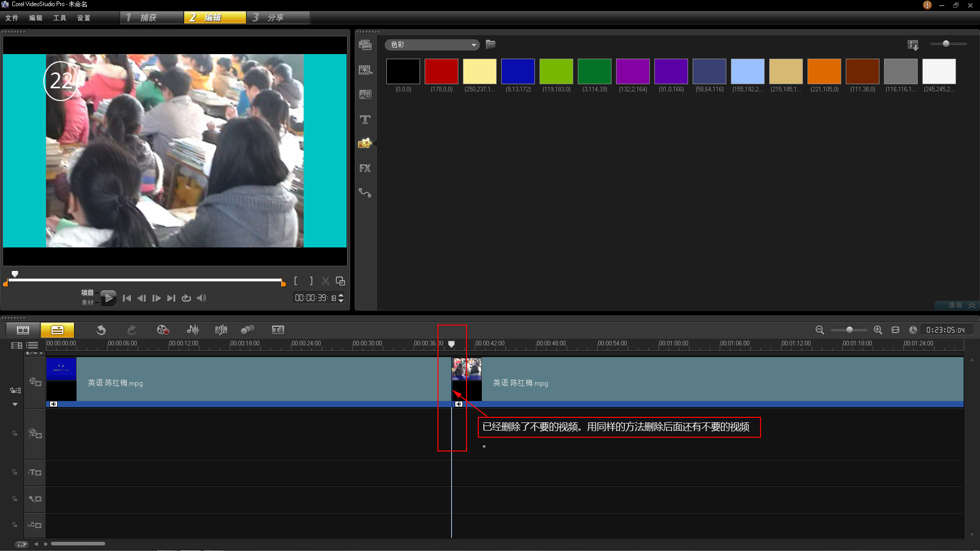Switch to Storyboard view
The width and height of the screenshot is (980, 551).
click(x=23, y=330)
